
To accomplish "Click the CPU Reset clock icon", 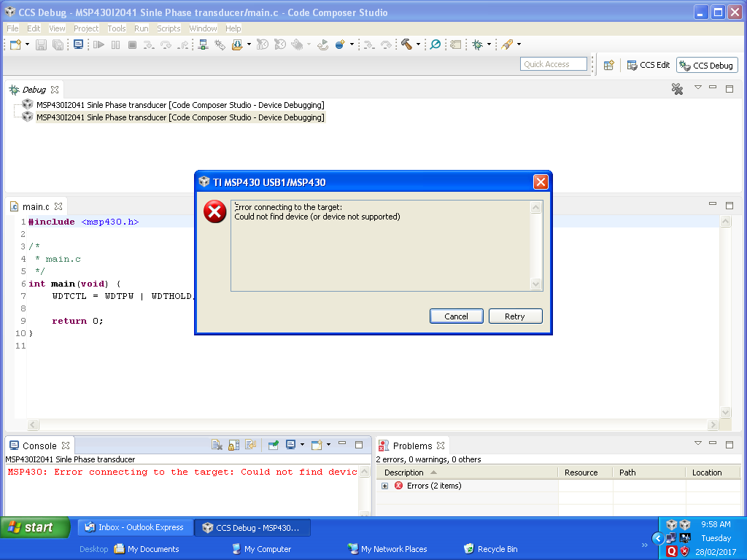I will point(263,44).
